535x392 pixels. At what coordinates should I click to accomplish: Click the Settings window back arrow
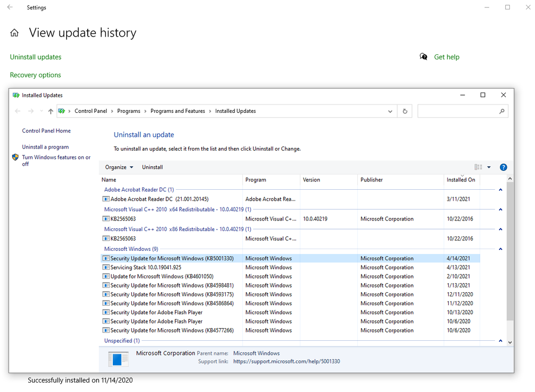[10, 7]
